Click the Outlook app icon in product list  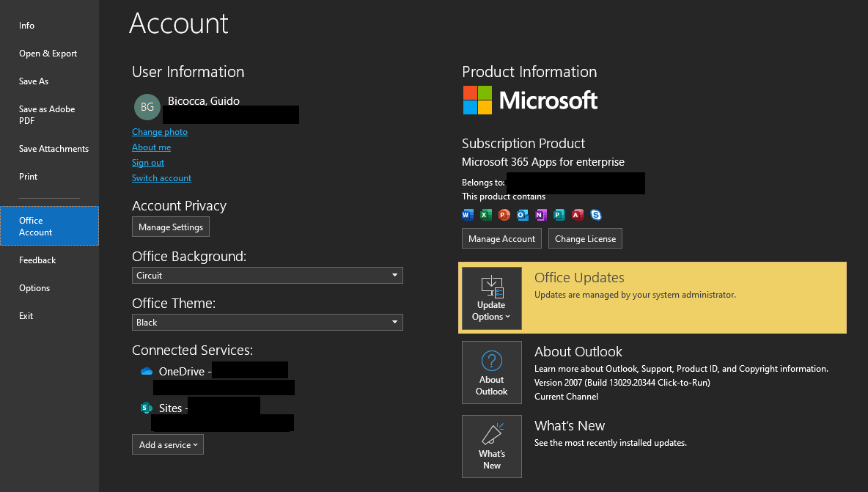pos(523,215)
